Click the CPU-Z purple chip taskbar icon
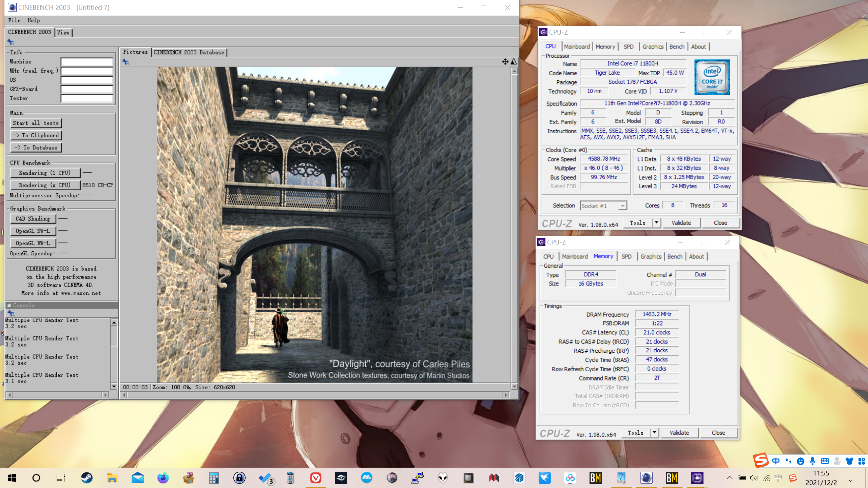868x488 pixels. point(697,478)
